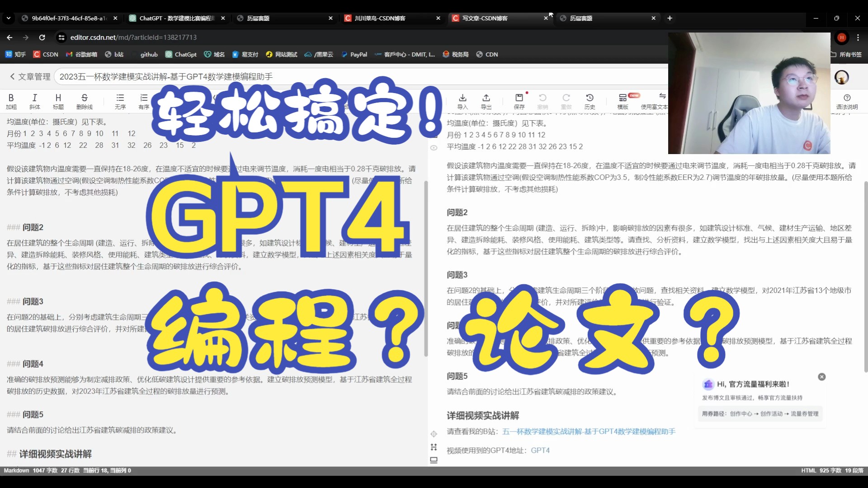Open the user avatar menu

(841, 77)
